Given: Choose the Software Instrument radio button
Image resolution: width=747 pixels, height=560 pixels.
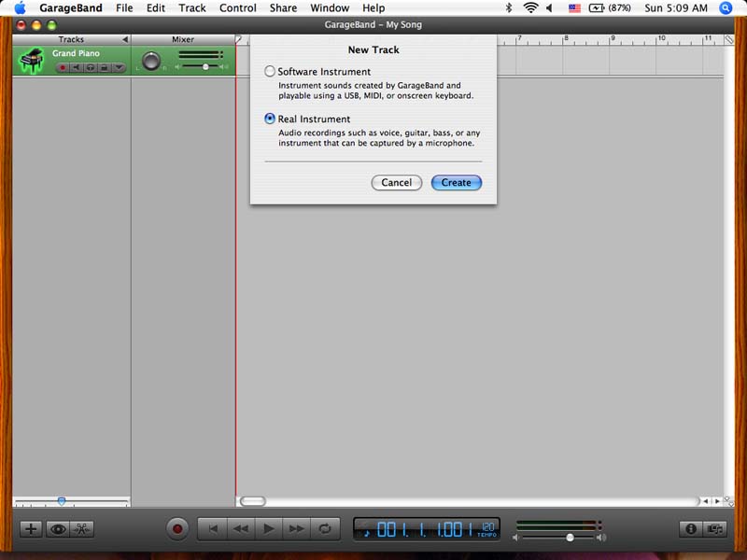Looking at the screenshot, I should (x=270, y=72).
